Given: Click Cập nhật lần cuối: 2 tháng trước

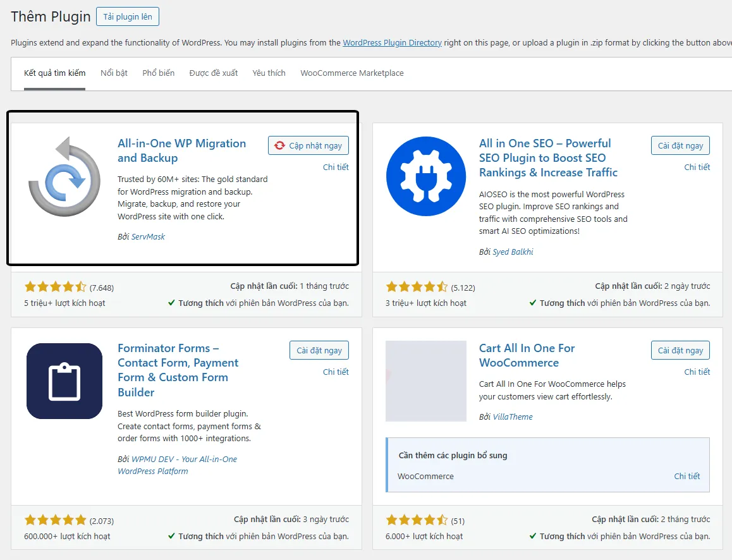Looking at the screenshot, I should (x=650, y=520).
